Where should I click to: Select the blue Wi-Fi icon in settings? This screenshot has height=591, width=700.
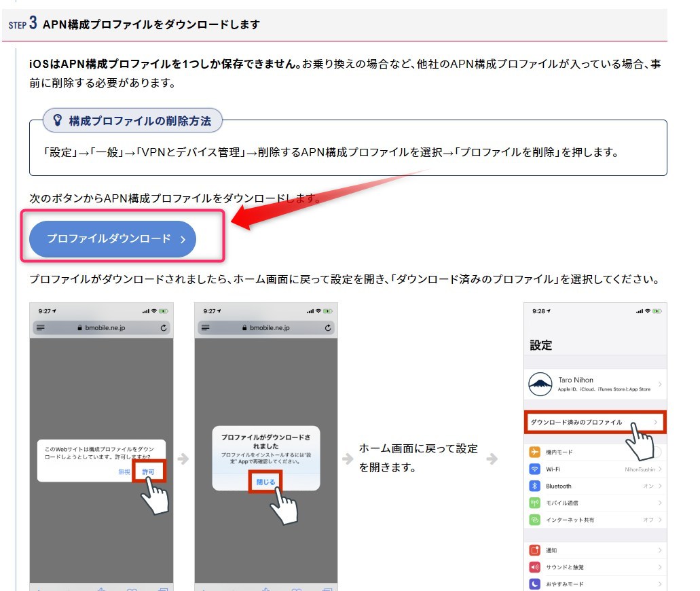(535, 469)
